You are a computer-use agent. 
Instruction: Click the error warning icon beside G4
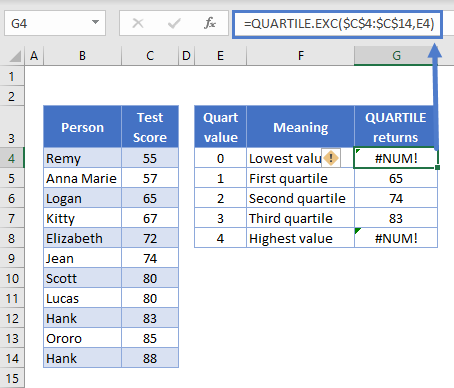pos(331,158)
